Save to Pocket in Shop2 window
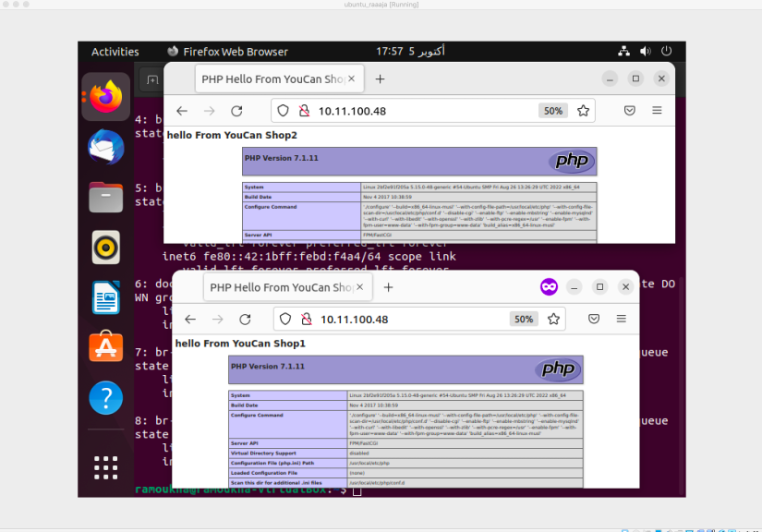 629,111
